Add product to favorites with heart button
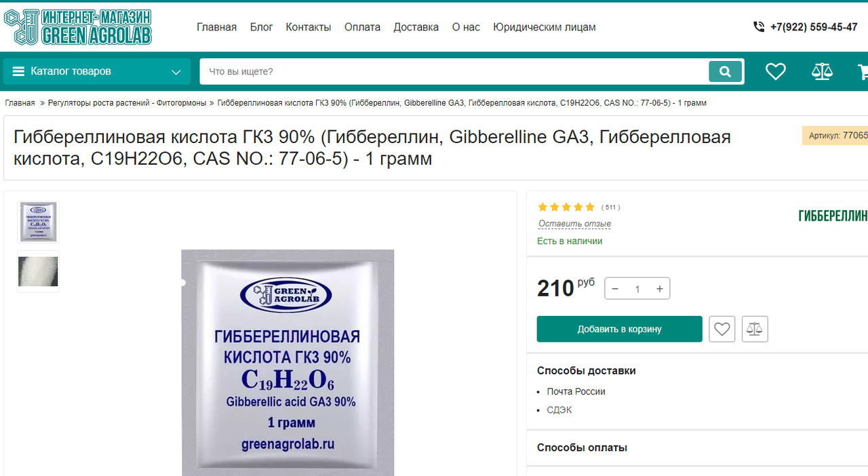 tap(722, 329)
